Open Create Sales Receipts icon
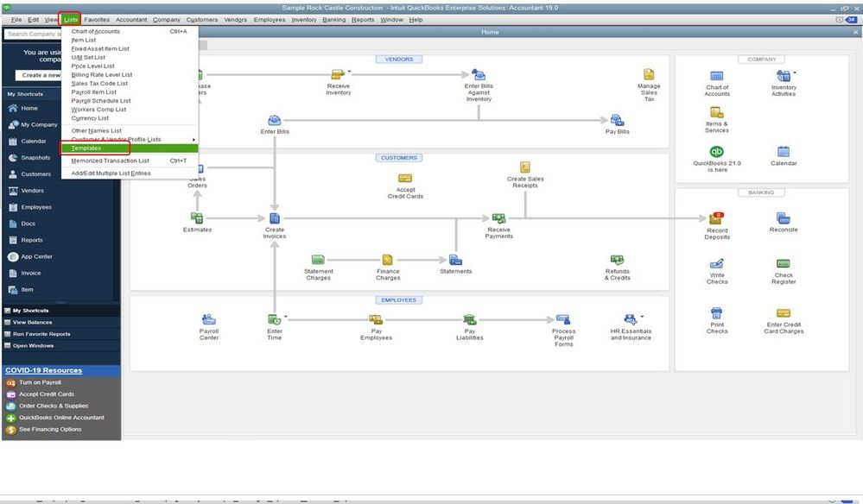This screenshot has width=863, height=504. pyautogui.click(x=525, y=167)
